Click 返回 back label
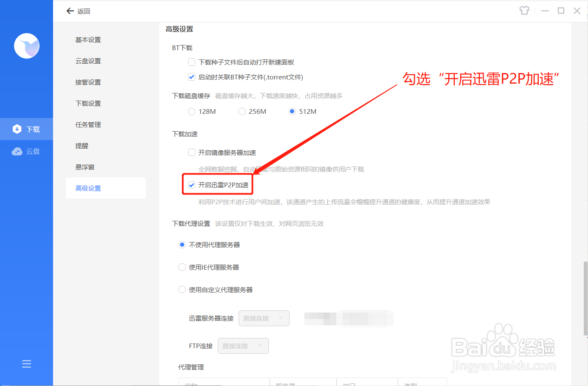This screenshot has width=588, height=386. click(84, 11)
